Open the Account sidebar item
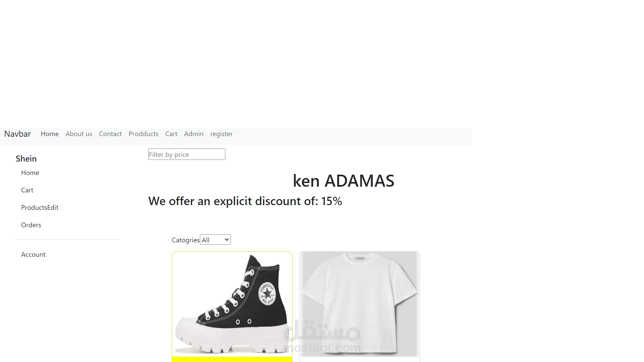This screenshot has height=362, width=644. pos(33,254)
